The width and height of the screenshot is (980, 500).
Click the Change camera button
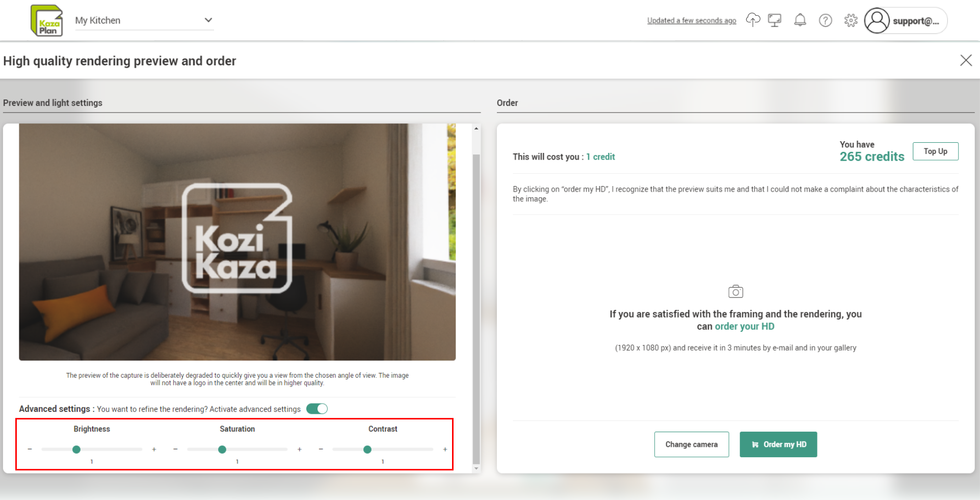click(x=692, y=444)
